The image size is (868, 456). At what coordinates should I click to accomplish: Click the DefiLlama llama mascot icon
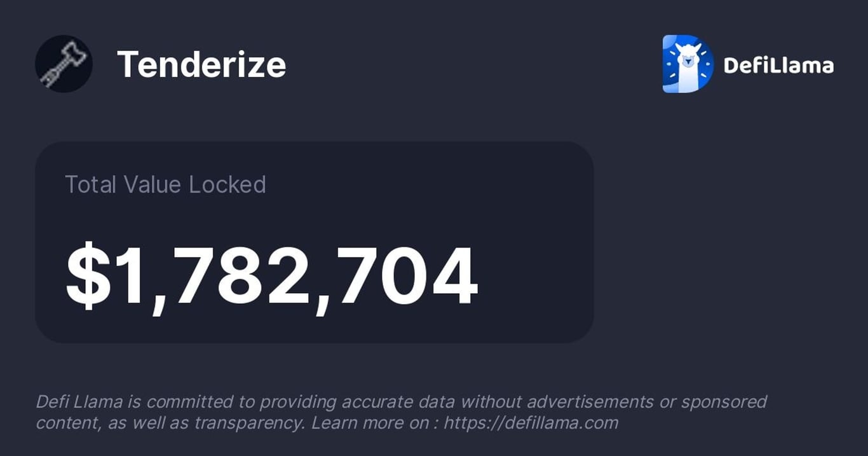click(x=688, y=64)
